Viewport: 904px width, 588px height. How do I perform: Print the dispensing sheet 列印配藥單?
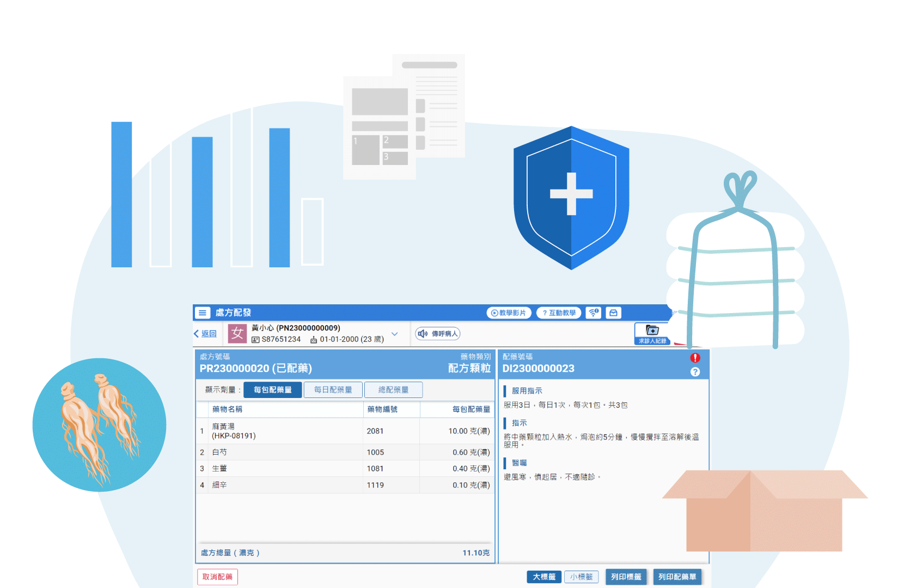pyautogui.click(x=677, y=577)
